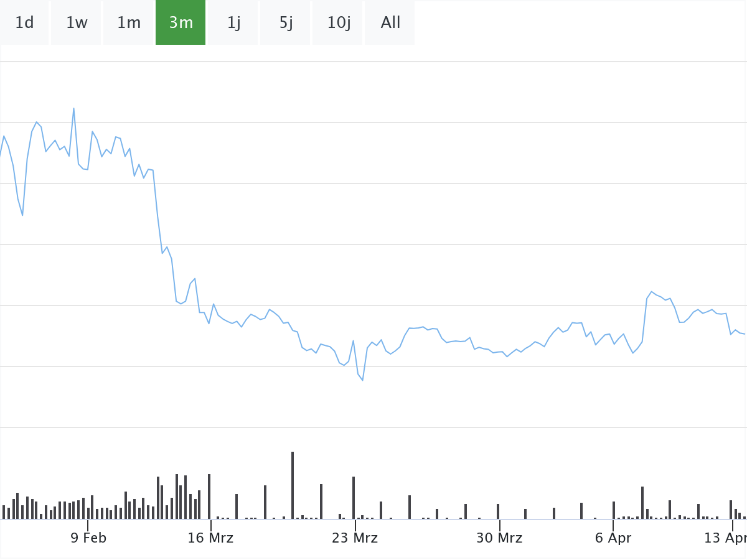Click the 30 Mrz axis date label
This screenshot has width=747, height=560.
[499, 538]
